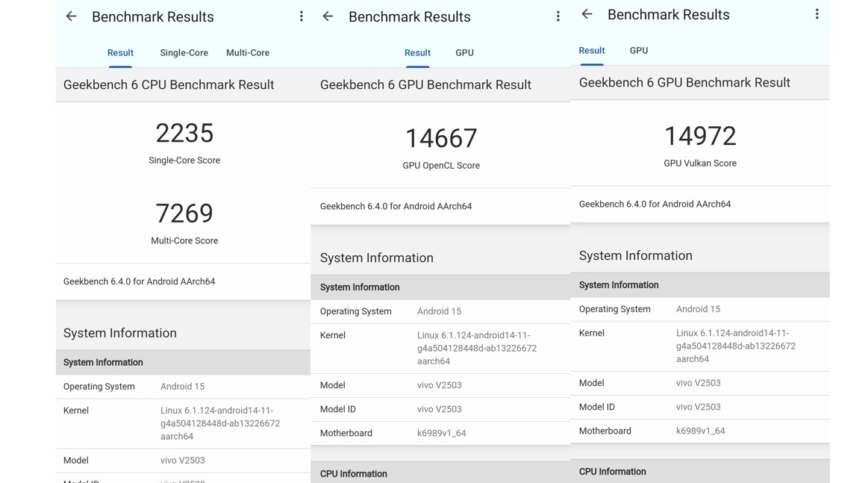The image size is (868, 483).
Task: Click the 7269 multi-core score
Action: (184, 214)
